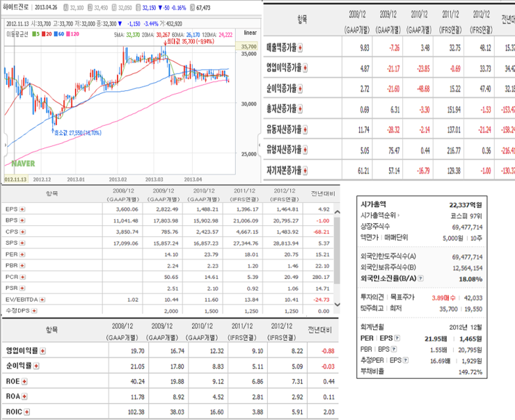Click the linear scale label on the chart

pyautogui.click(x=251, y=33)
